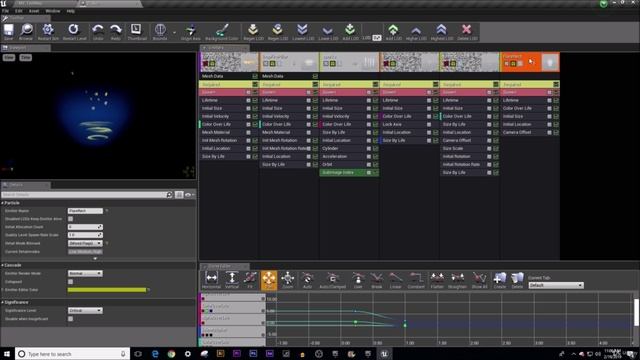Image resolution: width=640 pixels, height=360 pixels.
Task: Collapse the Particle section
Action: point(2,203)
